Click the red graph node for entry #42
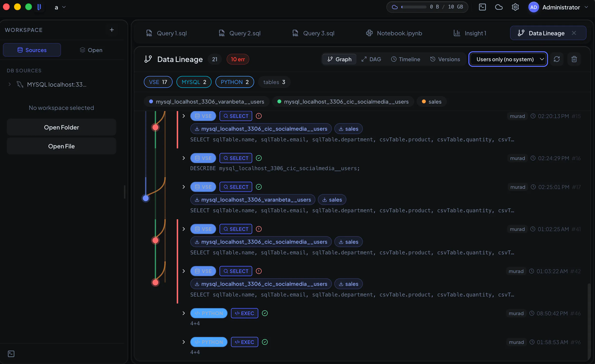 [155, 282]
